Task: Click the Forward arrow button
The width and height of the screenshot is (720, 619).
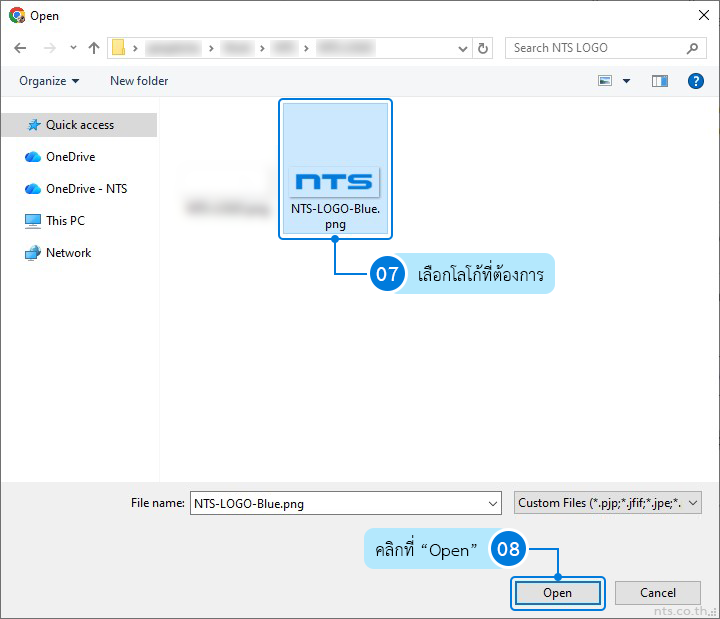Action: 49,48
